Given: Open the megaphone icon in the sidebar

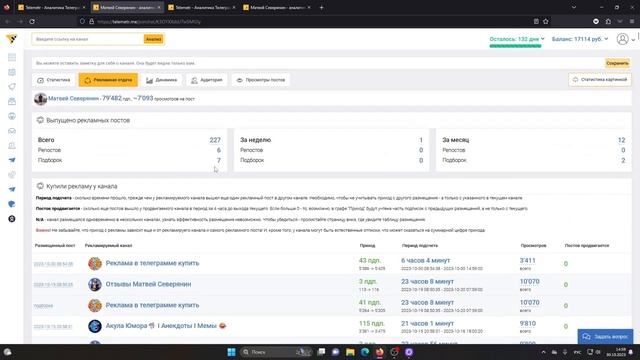Looking at the screenshot, I should [12, 87].
